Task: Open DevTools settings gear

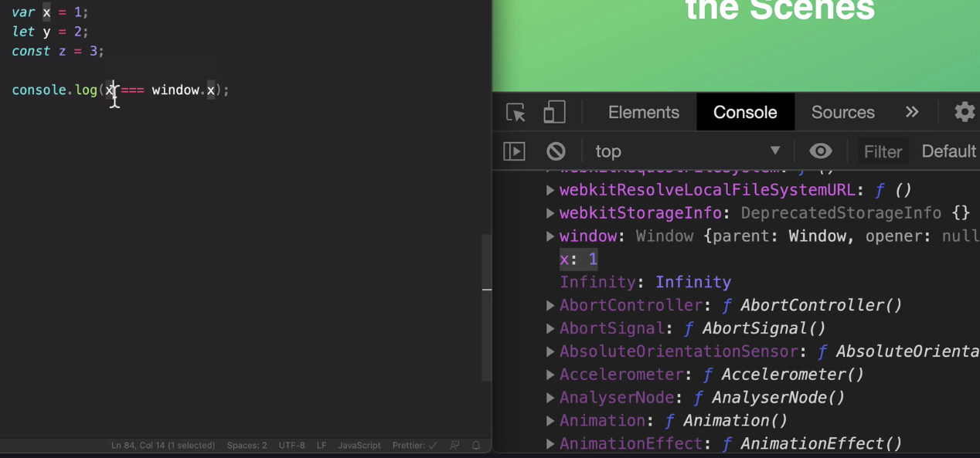Action: 965,112
